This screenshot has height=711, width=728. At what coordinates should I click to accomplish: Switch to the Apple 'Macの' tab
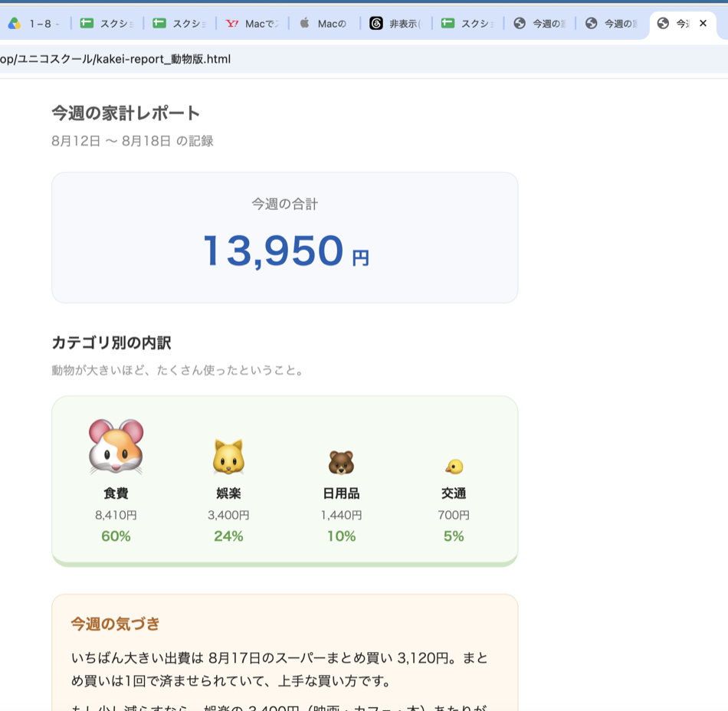click(324, 23)
